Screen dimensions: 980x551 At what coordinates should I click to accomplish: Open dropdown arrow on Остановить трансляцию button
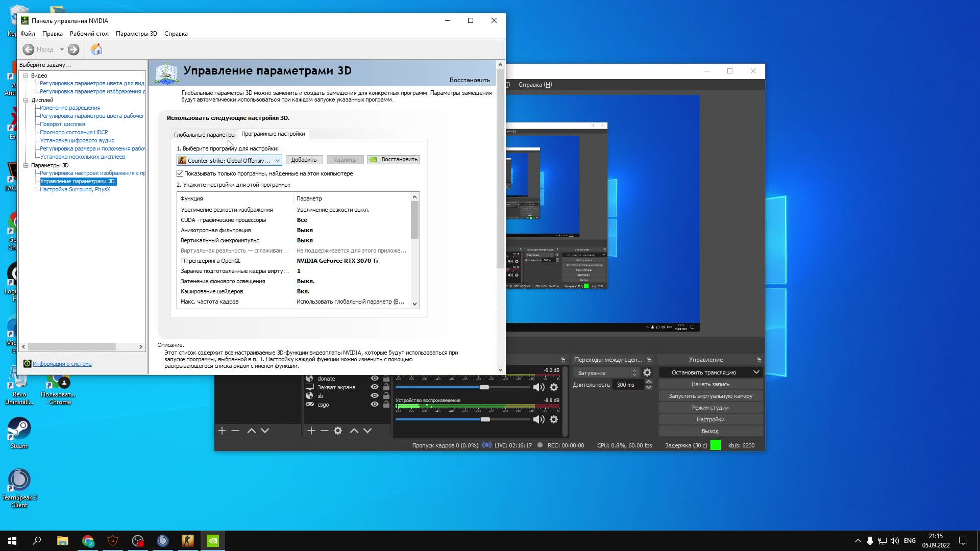[756, 372]
